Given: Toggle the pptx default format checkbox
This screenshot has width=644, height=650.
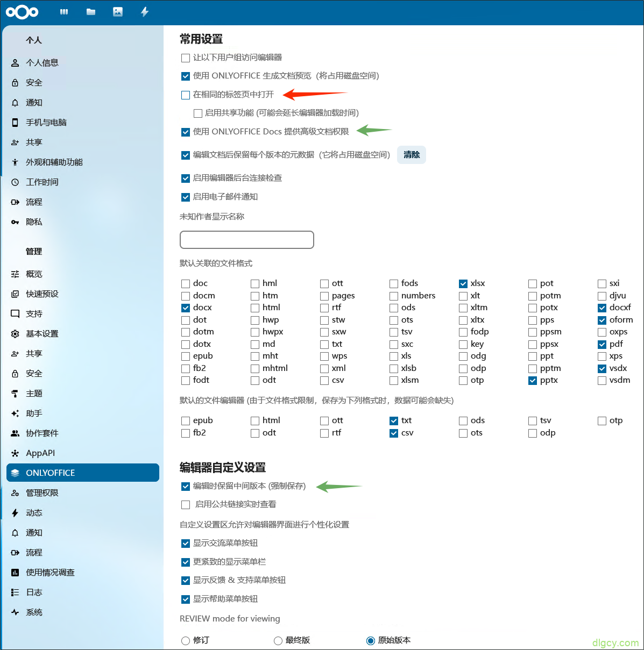Looking at the screenshot, I should [x=533, y=381].
